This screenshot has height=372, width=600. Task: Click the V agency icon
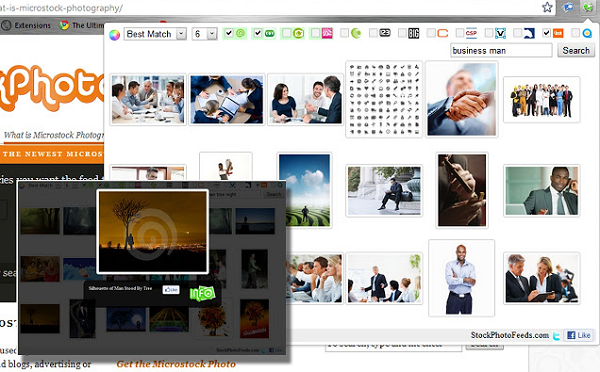(x=500, y=33)
